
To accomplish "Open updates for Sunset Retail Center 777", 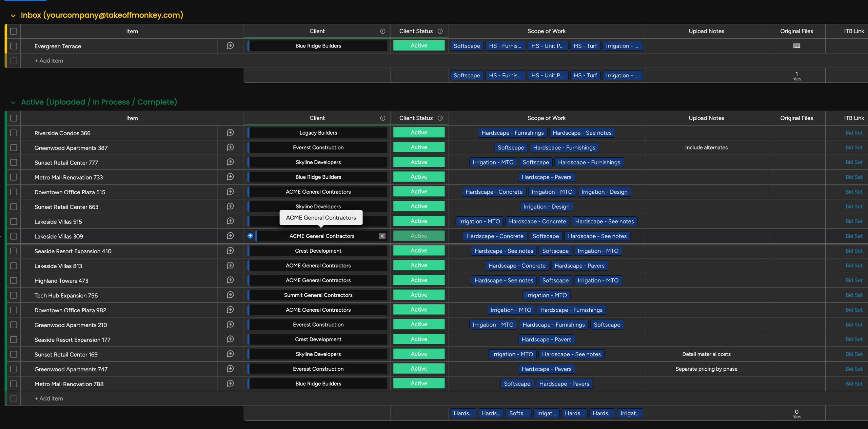I will tap(230, 162).
